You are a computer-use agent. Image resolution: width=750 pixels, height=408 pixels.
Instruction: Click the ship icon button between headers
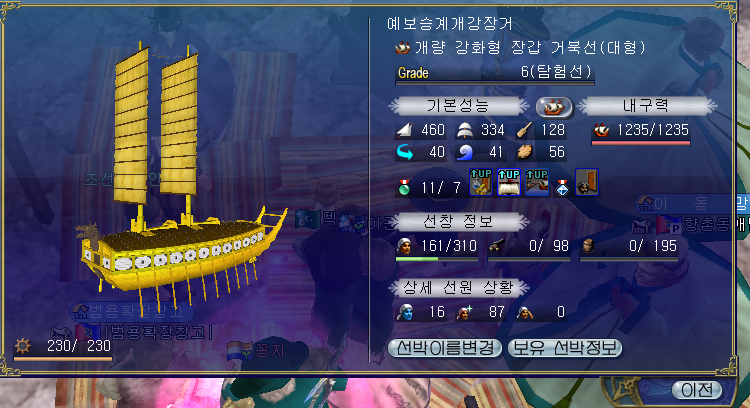(x=554, y=107)
